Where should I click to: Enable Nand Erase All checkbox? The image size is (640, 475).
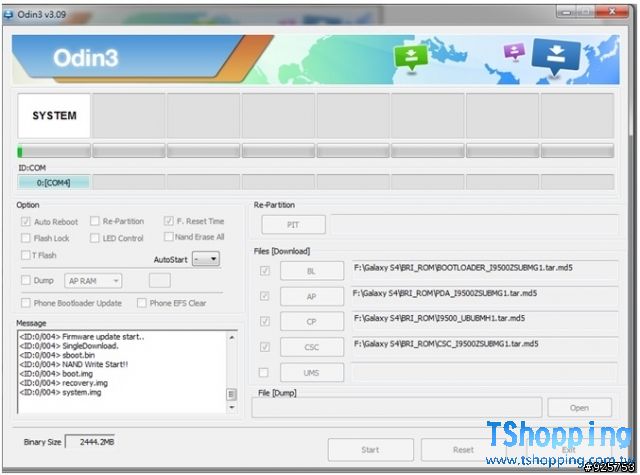click(168, 237)
